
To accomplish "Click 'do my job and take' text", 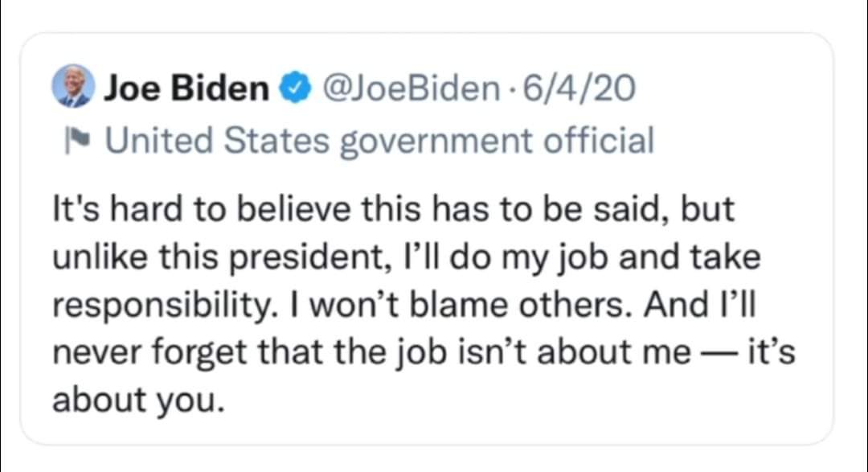I will tap(604, 258).
